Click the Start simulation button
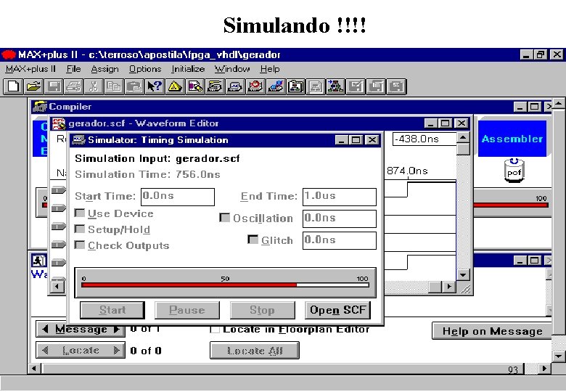Image resolution: width=566 pixels, height=392 pixels. click(112, 310)
